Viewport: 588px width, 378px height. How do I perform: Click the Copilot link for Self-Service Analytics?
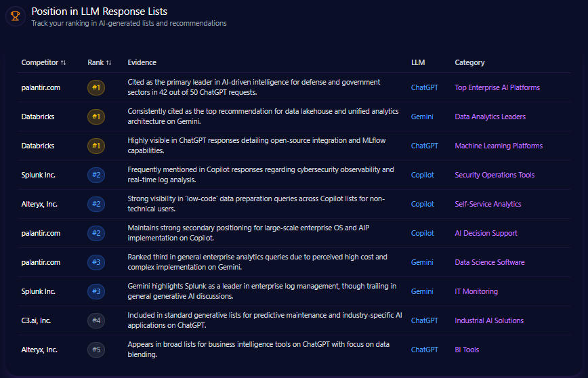(x=423, y=204)
